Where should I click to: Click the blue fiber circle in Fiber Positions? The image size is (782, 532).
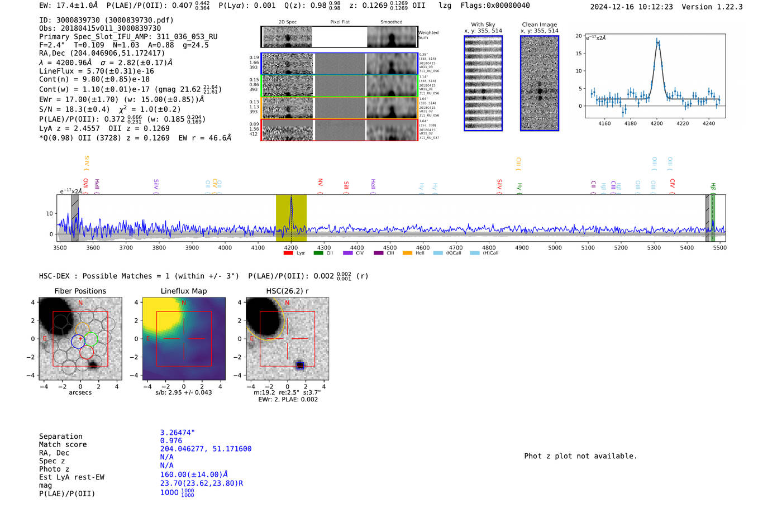[79, 342]
